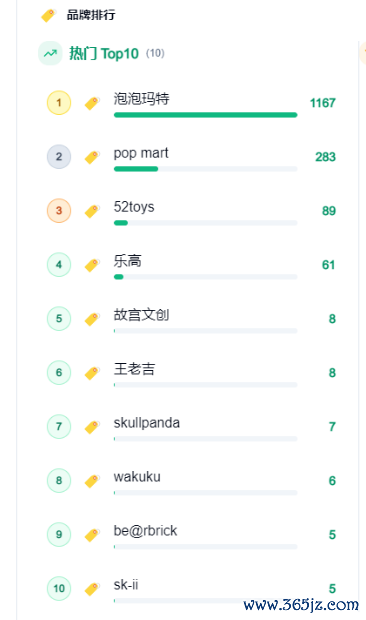
Task: Click the tag icon beside 52toys
Action: pyautogui.click(x=92, y=211)
